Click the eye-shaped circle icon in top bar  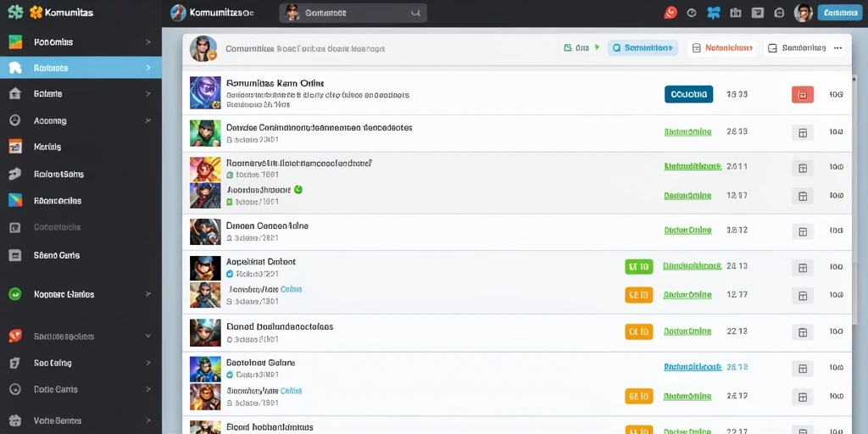[692, 13]
